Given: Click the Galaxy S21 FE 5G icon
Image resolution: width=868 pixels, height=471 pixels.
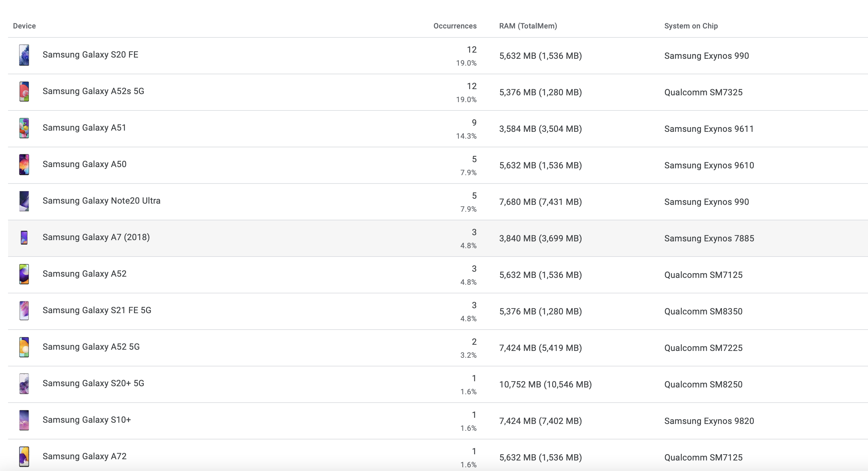Looking at the screenshot, I should [24, 310].
